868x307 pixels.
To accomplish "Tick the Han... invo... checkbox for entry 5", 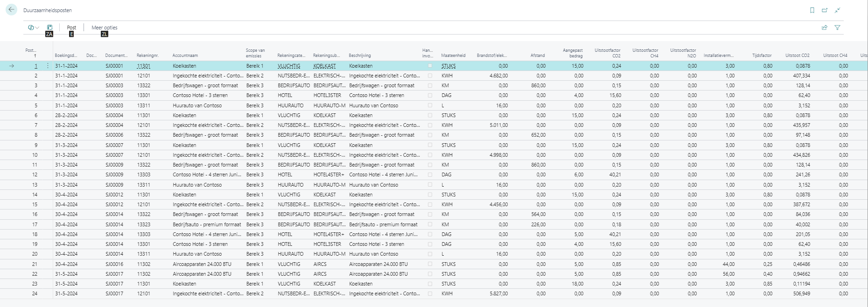I will tap(430, 105).
